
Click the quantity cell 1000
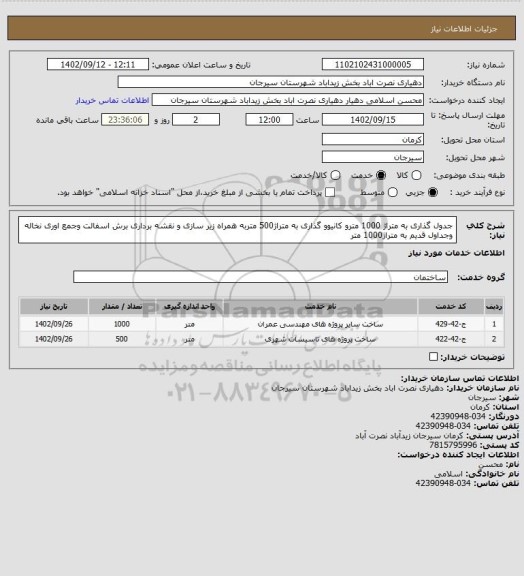pos(122,324)
